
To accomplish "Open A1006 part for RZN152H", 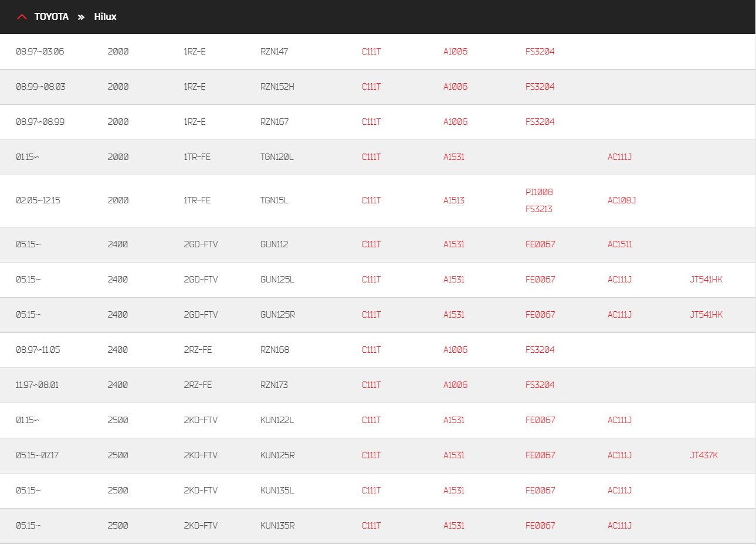I will click(x=455, y=87).
